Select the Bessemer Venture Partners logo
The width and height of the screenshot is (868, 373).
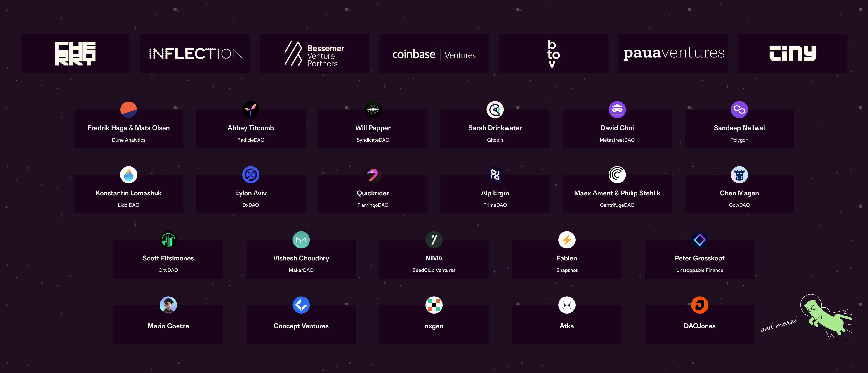(x=314, y=54)
